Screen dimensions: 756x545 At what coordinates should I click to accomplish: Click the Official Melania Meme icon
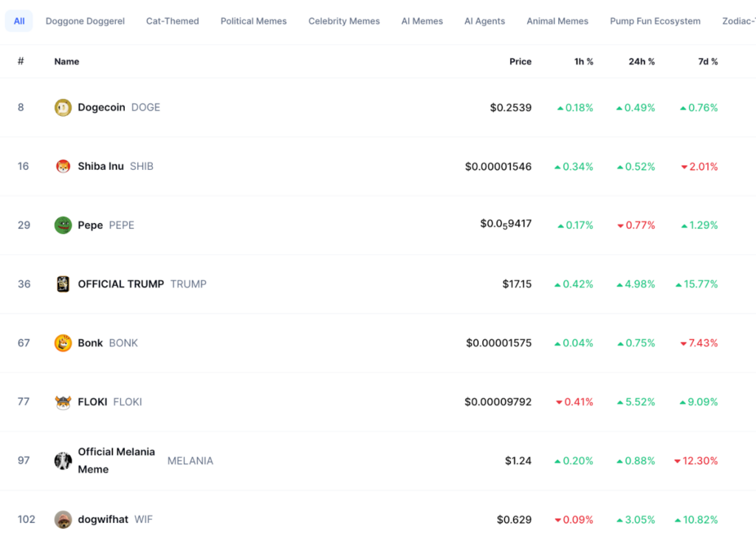[63, 461]
